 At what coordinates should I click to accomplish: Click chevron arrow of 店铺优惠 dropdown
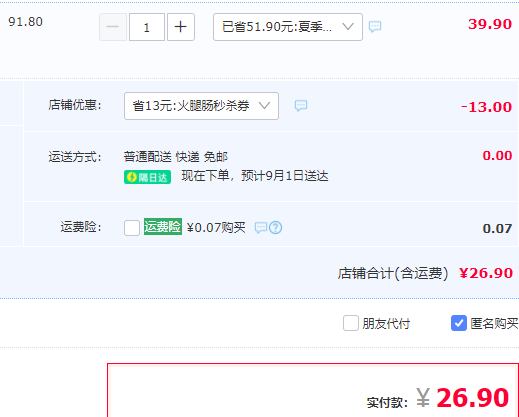(x=264, y=106)
